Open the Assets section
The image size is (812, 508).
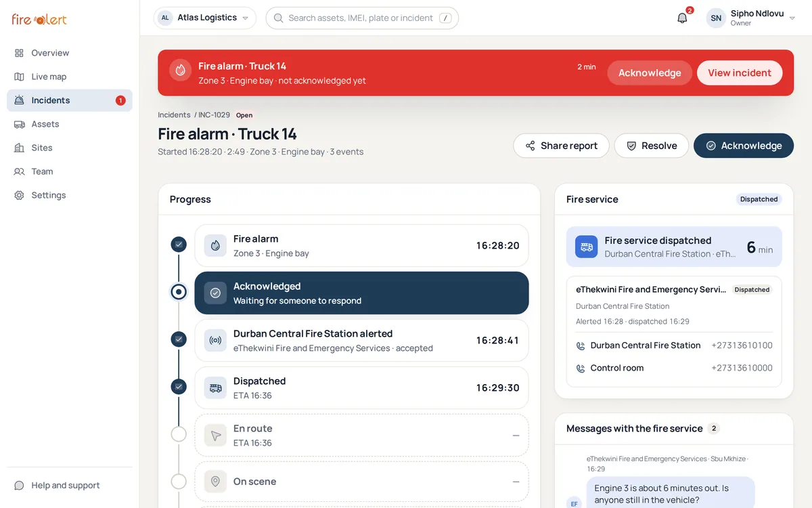70,124
